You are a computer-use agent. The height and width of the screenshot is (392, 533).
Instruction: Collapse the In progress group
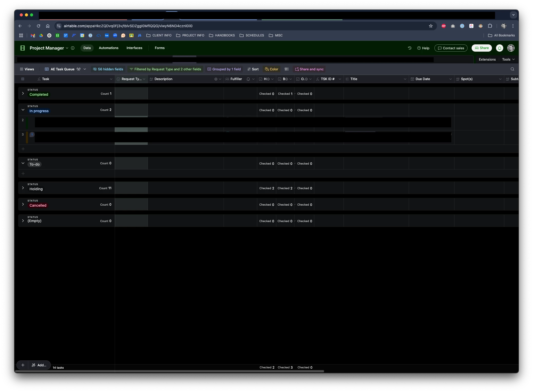(x=23, y=110)
